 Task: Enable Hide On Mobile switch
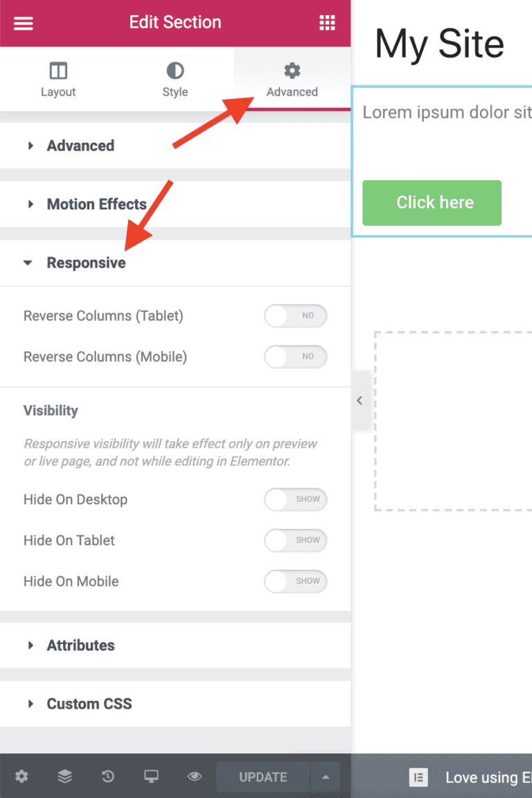coord(295,582)
